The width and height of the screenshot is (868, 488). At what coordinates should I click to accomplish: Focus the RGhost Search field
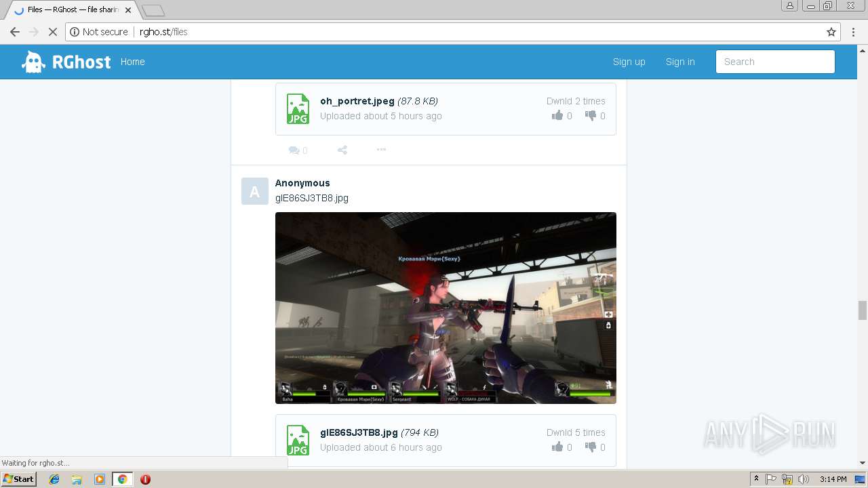coord(775,62)
